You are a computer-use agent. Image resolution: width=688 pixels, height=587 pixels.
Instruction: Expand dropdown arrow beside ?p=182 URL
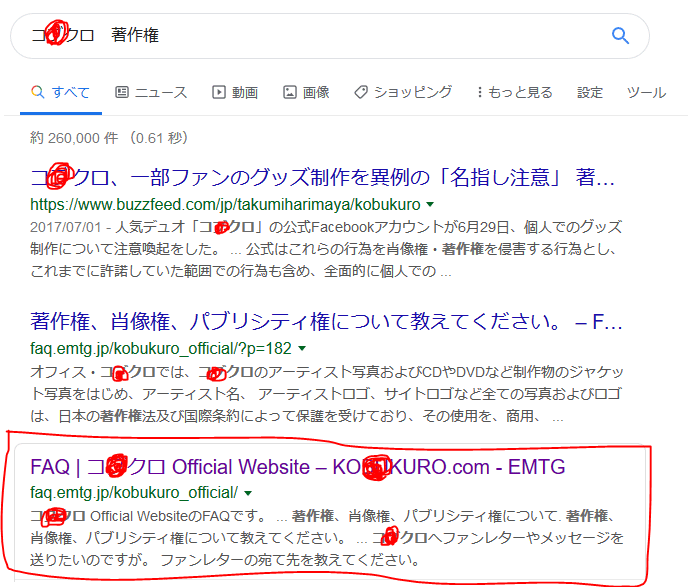coord(302,349)
